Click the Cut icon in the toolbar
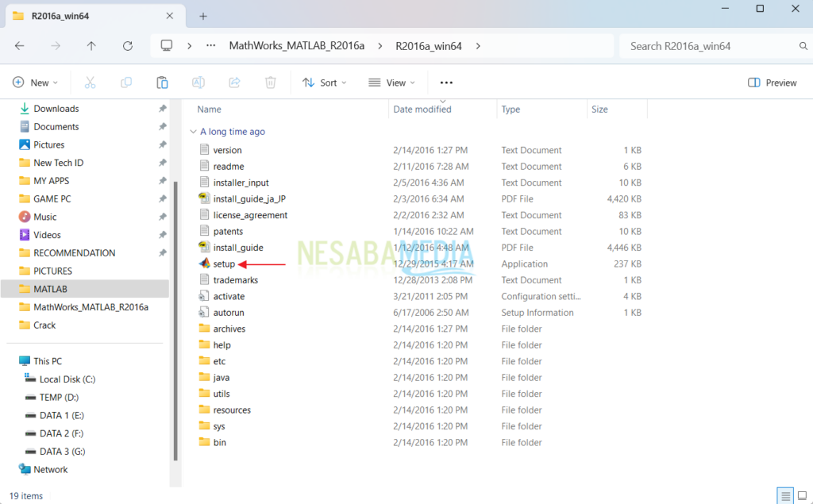 click(91, 82)
